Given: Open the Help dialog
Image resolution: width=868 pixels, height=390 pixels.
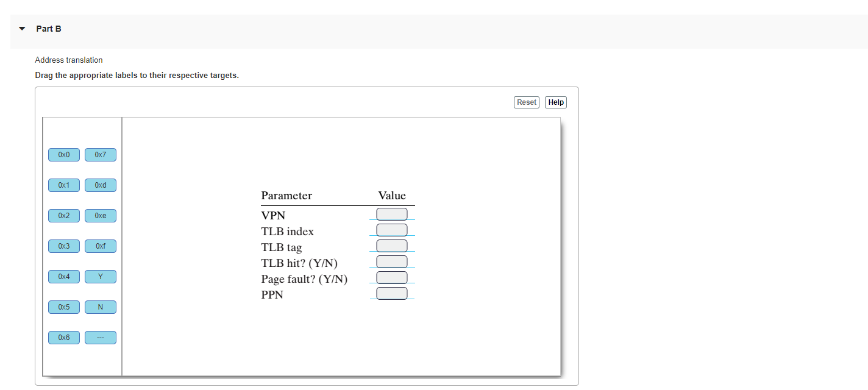Looking at the screenshot, I should (555, 102).
